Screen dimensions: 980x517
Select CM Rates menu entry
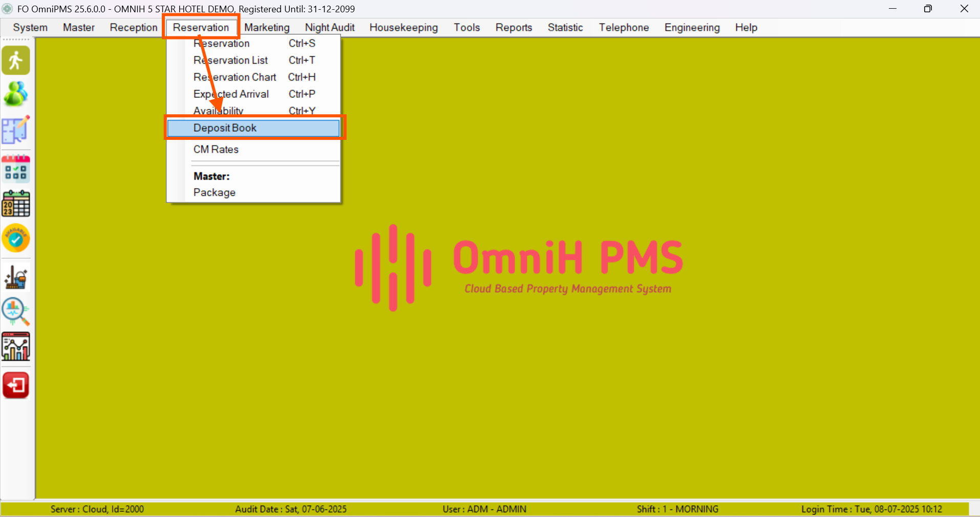coord(253,150)
